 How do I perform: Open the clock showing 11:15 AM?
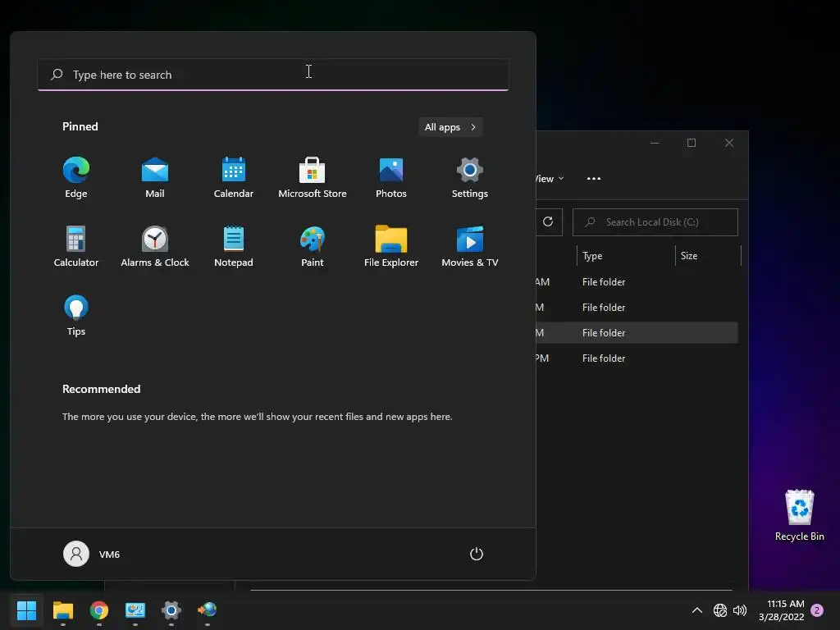tap(782, 610)
